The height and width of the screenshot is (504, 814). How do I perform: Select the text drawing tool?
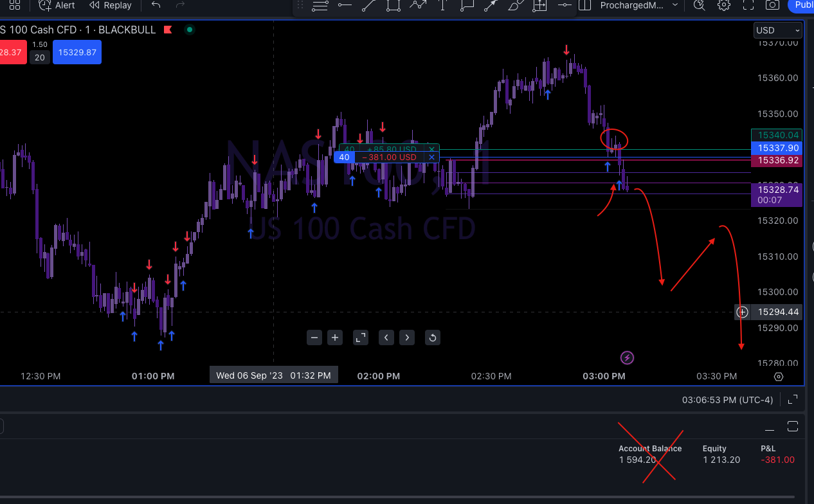[x=442, y=5]
